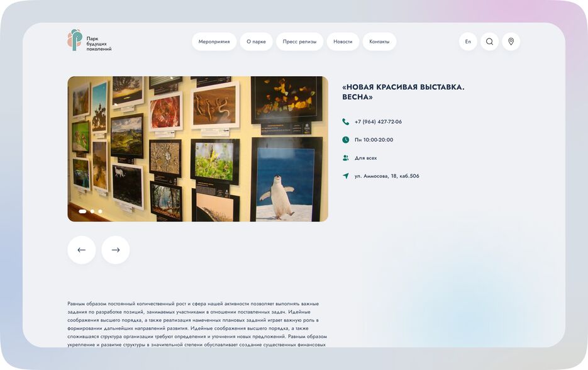
Task: Select the third carousel indicator dot
Action: tap(100, 211)
